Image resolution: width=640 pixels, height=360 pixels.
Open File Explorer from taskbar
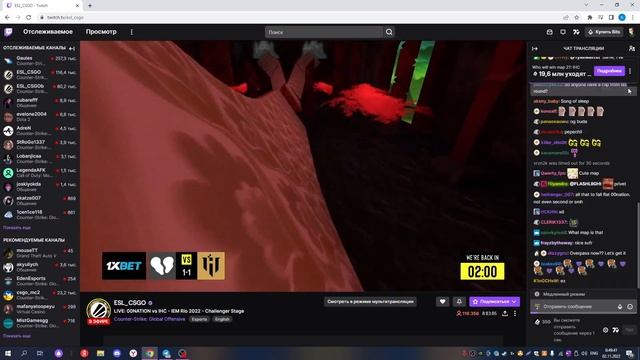(100, 353)
